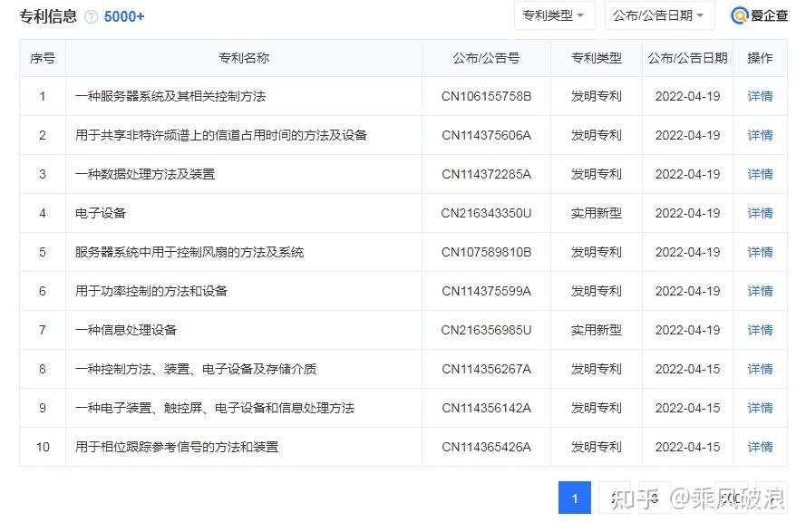Click the 公布/公告日期 column header
This screenshot has width=806, height=532.
click(x=687, y=58)
